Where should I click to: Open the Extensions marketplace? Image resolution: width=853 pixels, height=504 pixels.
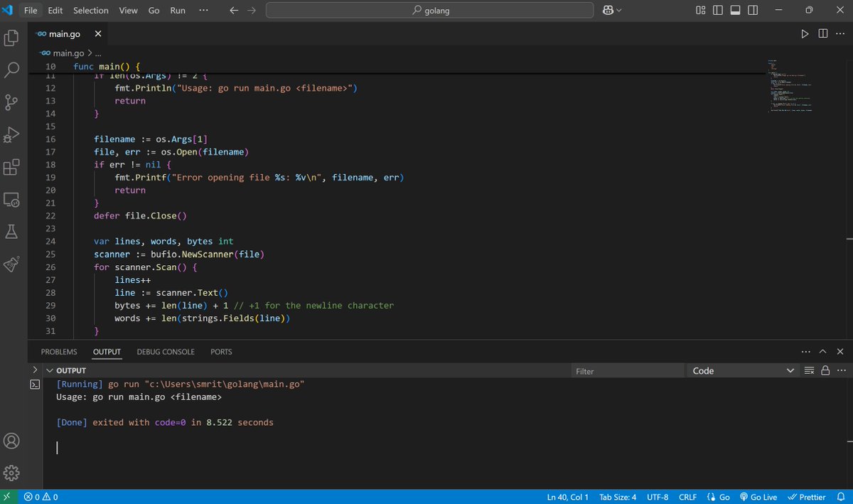coord(11,167)
